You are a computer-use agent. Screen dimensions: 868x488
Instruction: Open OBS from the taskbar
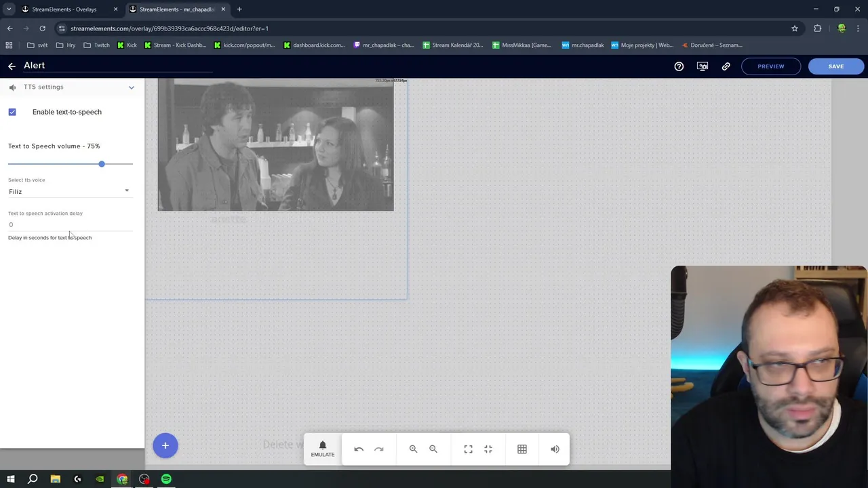pos(144,479)
